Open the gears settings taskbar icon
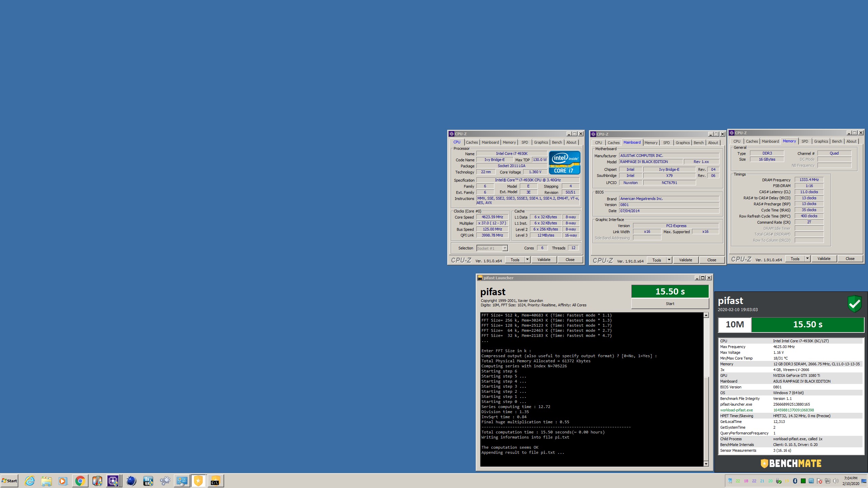This screenshot has height=488, width=868. tap(165, 481)
